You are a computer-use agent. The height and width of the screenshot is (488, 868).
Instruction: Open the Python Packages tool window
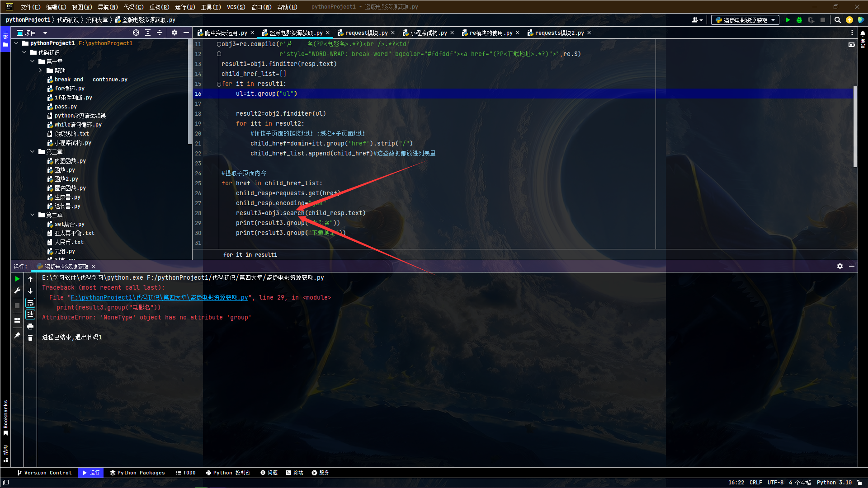137,473
